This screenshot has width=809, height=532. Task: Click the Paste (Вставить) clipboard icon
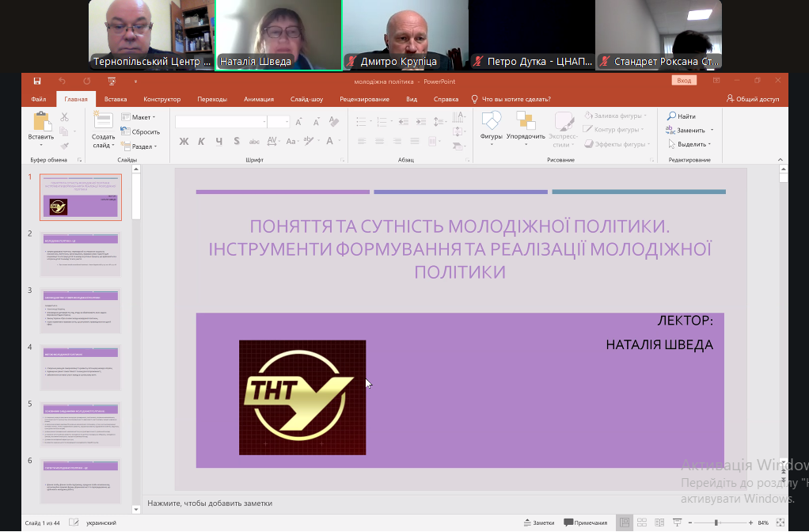41,123
